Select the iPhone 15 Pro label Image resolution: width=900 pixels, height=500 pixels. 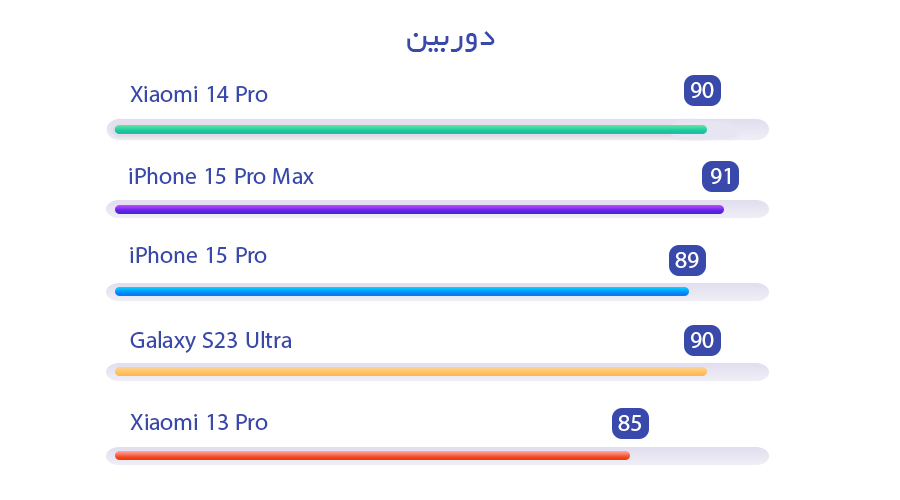coord(198,256)
